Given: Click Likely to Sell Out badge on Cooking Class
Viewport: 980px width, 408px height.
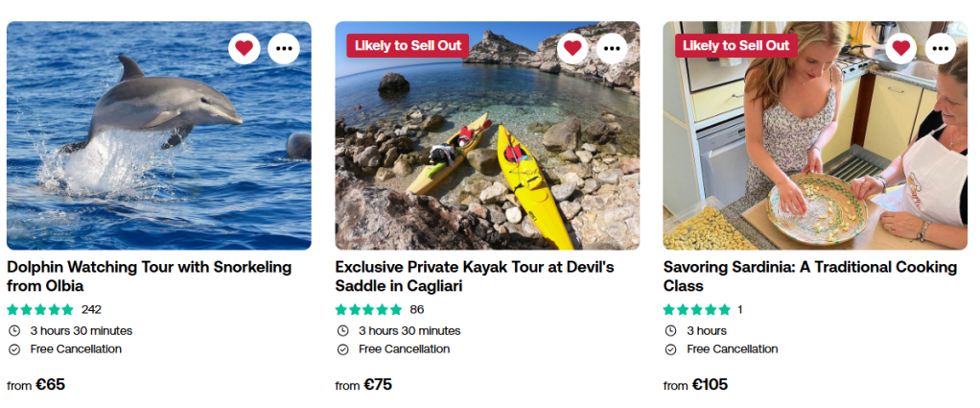Looking at the screenshot, I should pyautogui.click(x=735, y=45).
